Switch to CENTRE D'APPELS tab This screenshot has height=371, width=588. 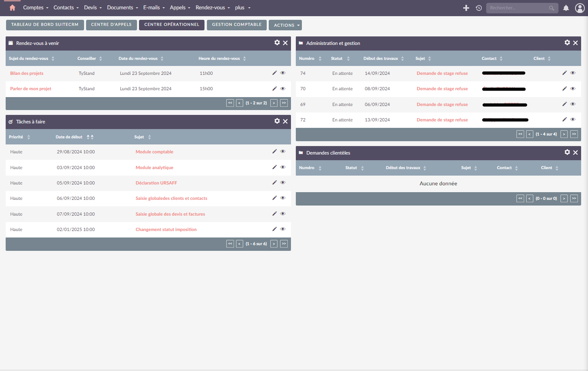pyautogui.click(x=112, y=25)
